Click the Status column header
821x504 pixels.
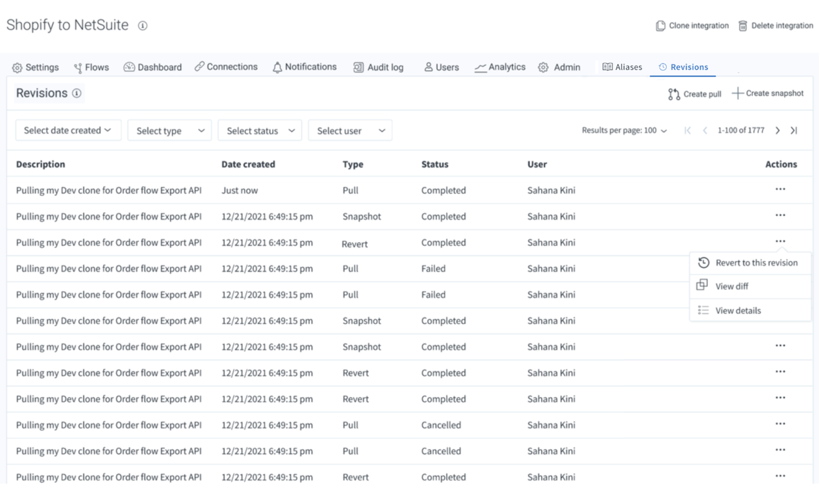[435, 164]
